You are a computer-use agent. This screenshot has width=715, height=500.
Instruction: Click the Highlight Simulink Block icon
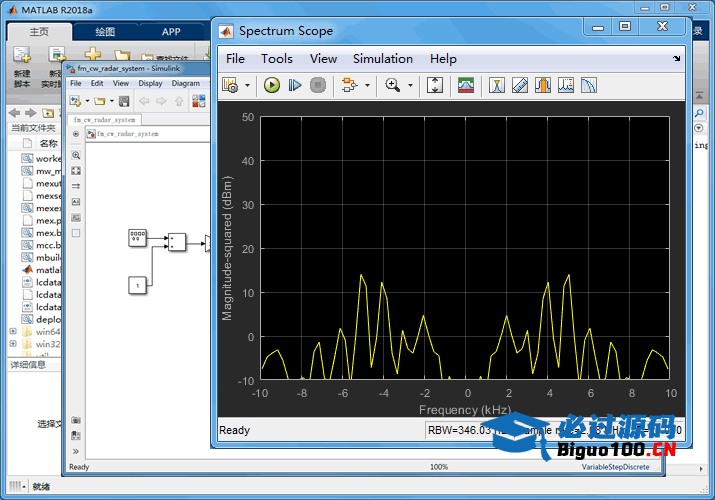349,86
